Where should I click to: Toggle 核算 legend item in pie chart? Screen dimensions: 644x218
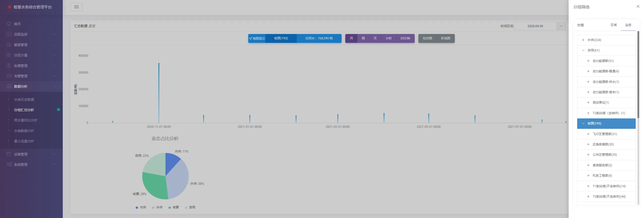174,207
